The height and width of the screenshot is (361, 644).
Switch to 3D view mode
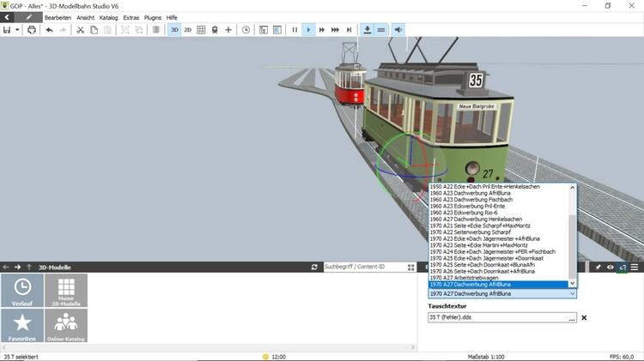174,30
